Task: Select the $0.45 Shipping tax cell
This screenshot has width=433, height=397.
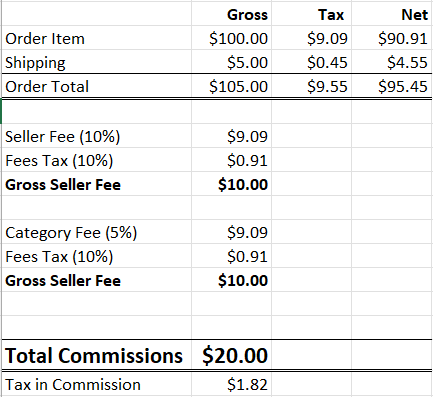Action: (x=312, y=62)
